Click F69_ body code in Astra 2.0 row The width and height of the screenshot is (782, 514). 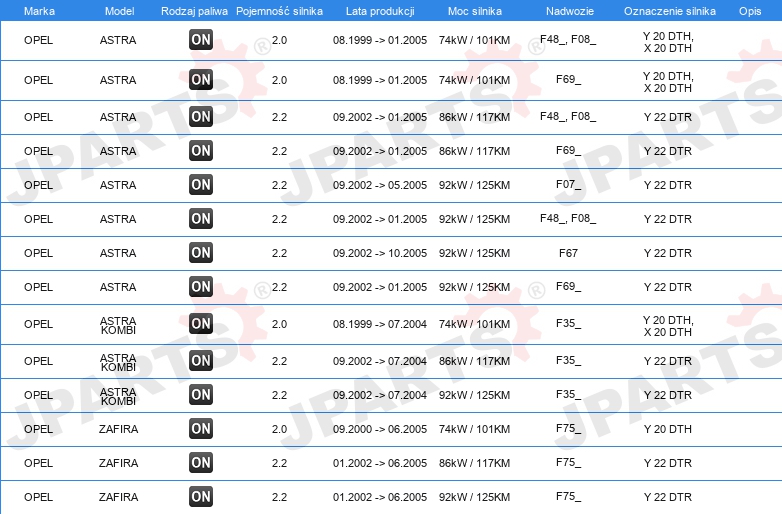click(569, 80)
